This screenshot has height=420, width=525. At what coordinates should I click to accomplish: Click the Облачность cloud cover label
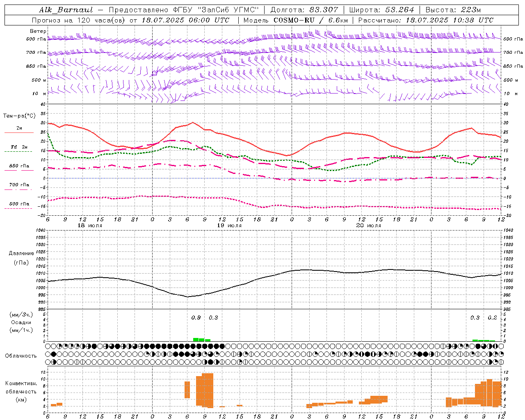point(21,356)
